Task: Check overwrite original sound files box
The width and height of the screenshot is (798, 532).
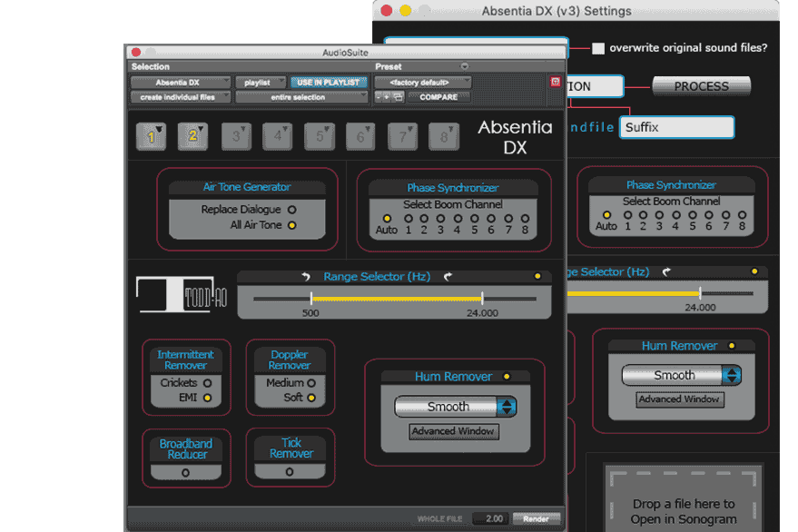Action: [x=598, y=48]
